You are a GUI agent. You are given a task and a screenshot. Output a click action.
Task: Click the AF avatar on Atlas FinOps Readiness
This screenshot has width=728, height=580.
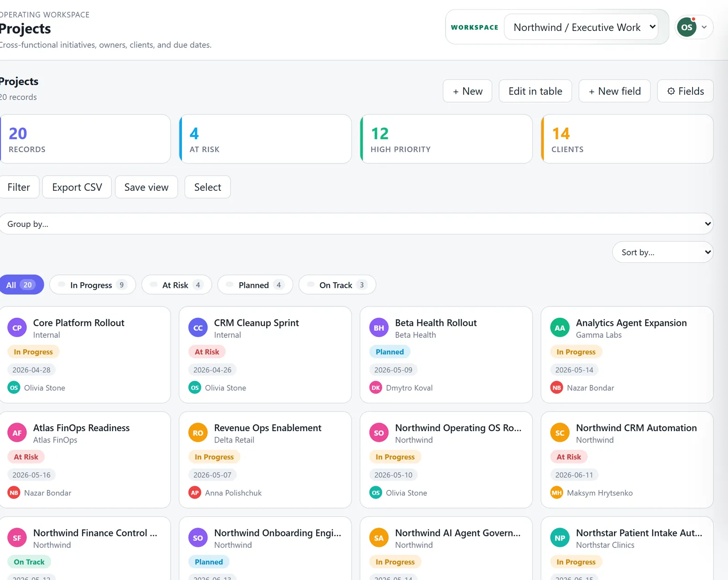pos(17,433)
